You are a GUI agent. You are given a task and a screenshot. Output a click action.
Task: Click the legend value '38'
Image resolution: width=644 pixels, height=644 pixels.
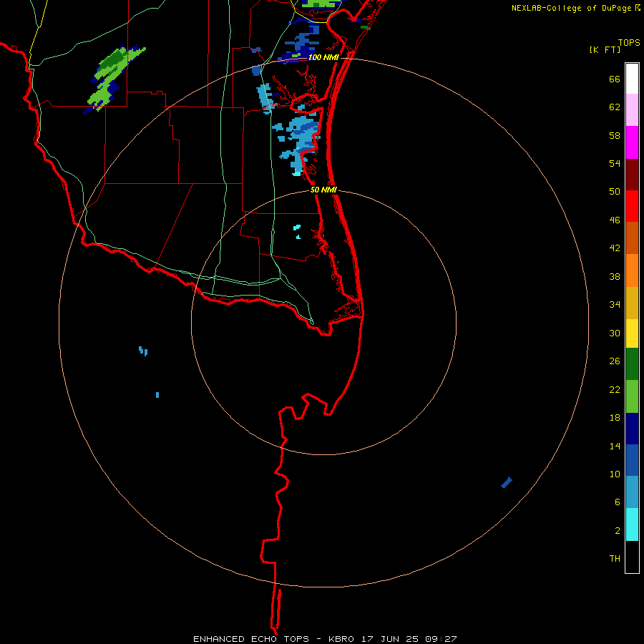[x=615, y=277]
